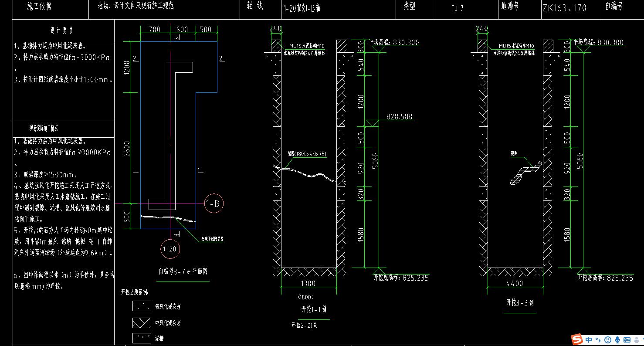Select note 5 starting 开挖出的石方
The width and height of the screenshot is (644, 346).
[x=64, y=241]
